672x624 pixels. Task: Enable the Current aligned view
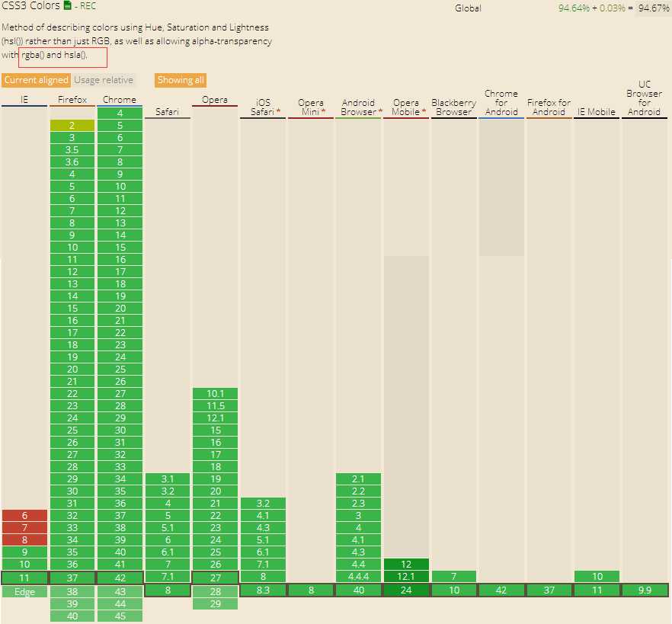pyautogui.click(x=36, y=80)
